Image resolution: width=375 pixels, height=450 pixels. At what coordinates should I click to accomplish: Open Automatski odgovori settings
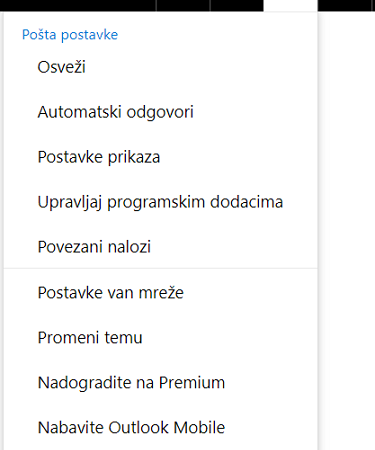tap(161, 112)
